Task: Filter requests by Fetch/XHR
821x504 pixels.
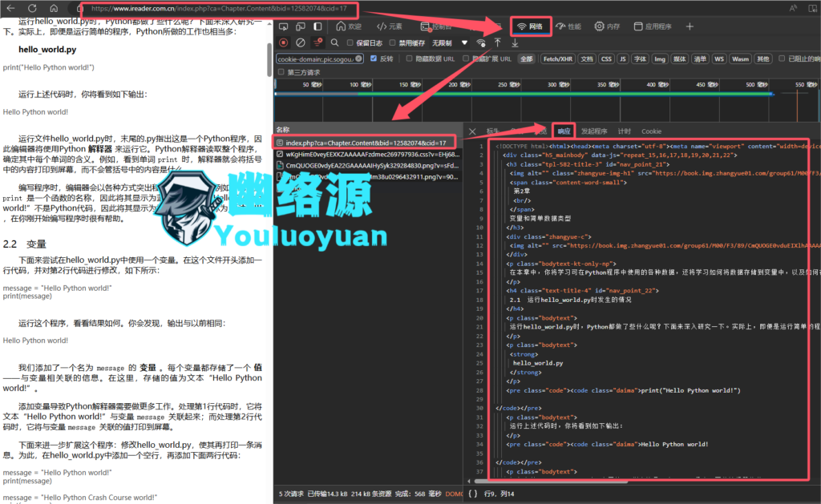Action: 558,59
